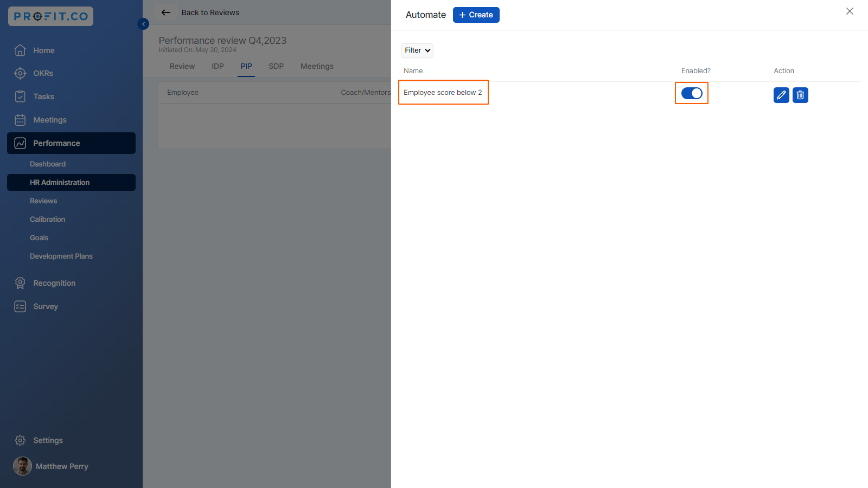Click the 'Performance review Q4,2023' title
The width and height of the screenshot is (868, 488).
click(222, 41)
